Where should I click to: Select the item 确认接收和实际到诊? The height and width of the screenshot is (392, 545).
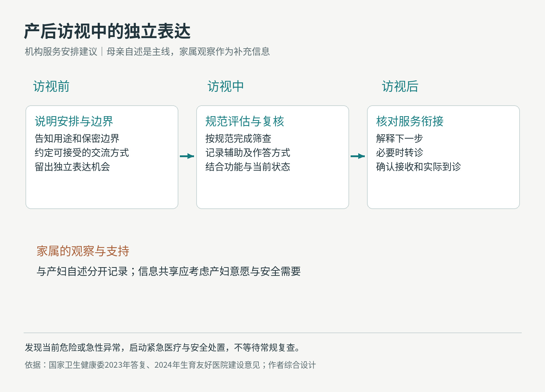click(x=419, y=167)
